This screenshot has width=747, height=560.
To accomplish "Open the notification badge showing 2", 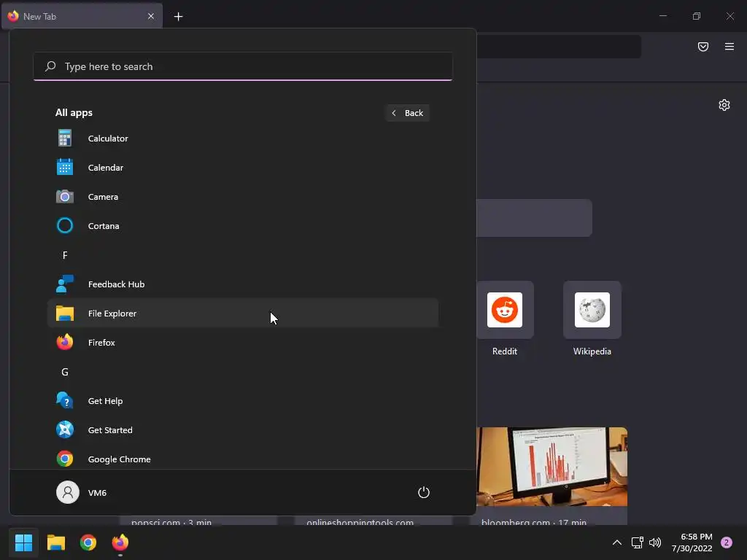I will [x=727, y=542].
